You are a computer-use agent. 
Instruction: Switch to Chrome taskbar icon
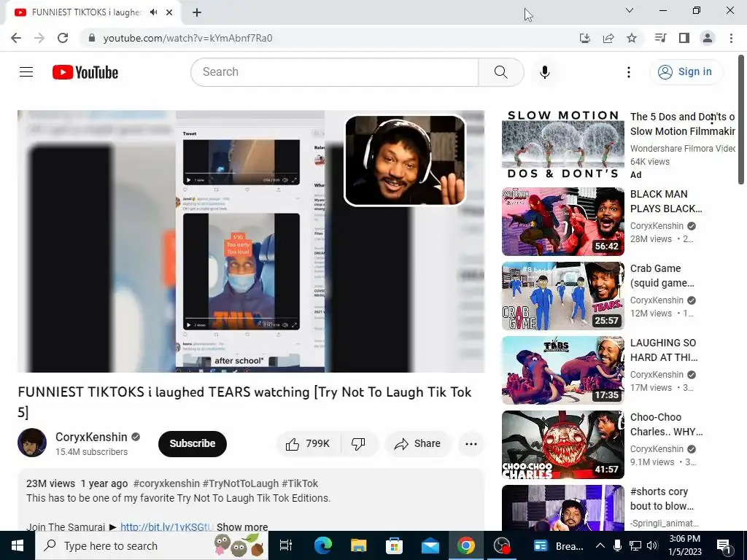point(466,545)
